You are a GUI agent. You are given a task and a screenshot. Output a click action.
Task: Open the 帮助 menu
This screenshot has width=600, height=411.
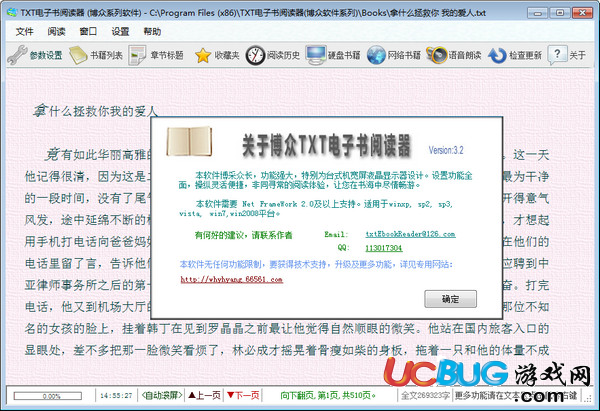(152, 31)
